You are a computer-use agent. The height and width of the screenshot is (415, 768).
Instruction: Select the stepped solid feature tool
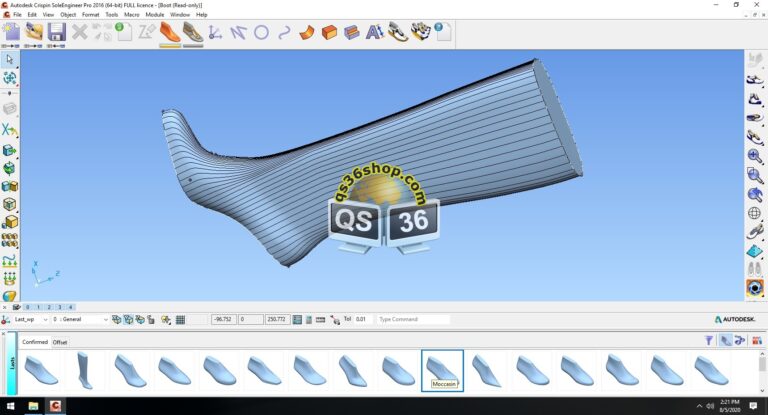pos(352,33)
